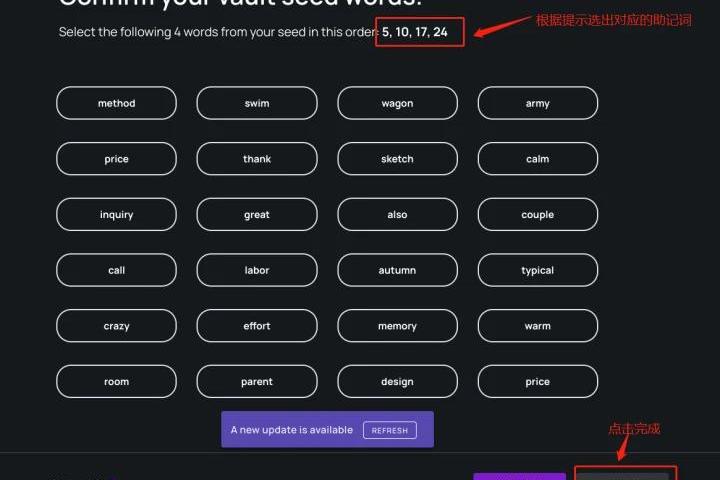Select the 'calm' seed word
Screen dimensions: 720x480
point(537,159)
